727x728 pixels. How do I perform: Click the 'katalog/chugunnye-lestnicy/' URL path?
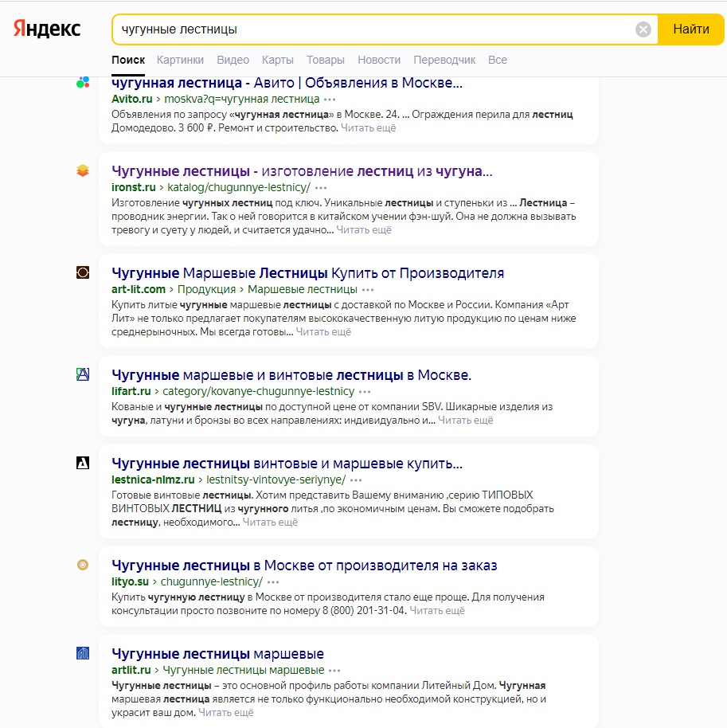(239, 187)
